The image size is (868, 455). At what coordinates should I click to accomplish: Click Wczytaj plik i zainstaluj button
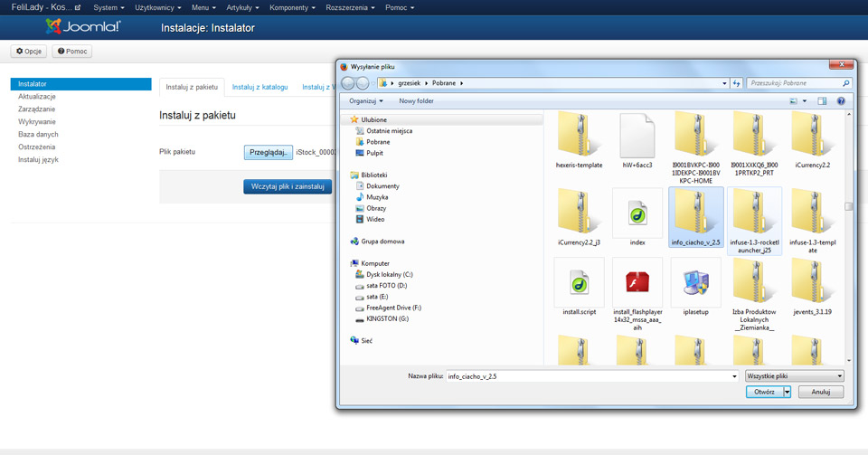point(288,186)
